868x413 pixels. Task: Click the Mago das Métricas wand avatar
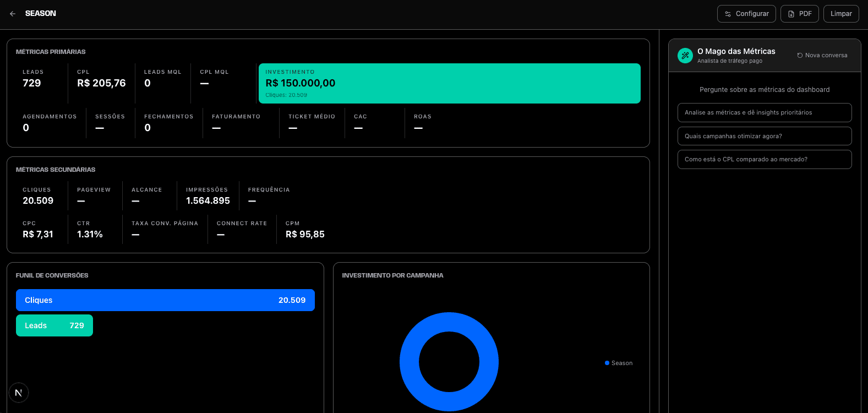[x=685, y=56]
